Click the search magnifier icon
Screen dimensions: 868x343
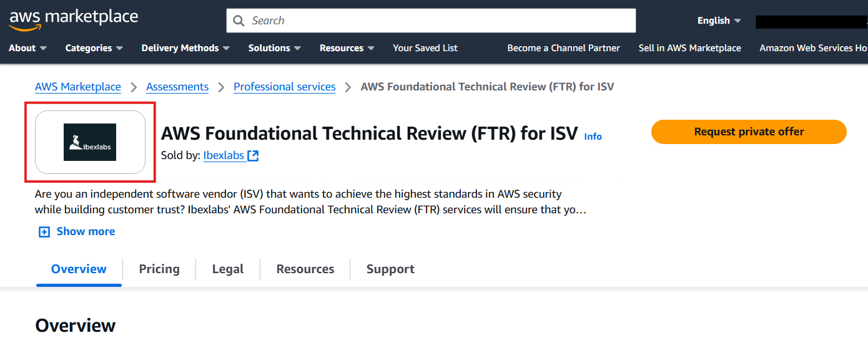(x=239, y=21)
